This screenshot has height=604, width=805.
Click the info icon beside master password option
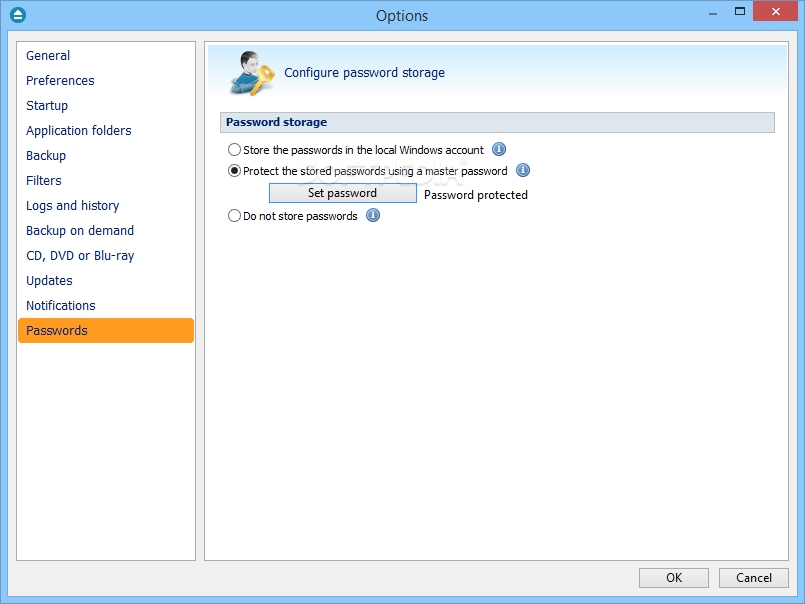pyautogui.click(x=523, y=170)
